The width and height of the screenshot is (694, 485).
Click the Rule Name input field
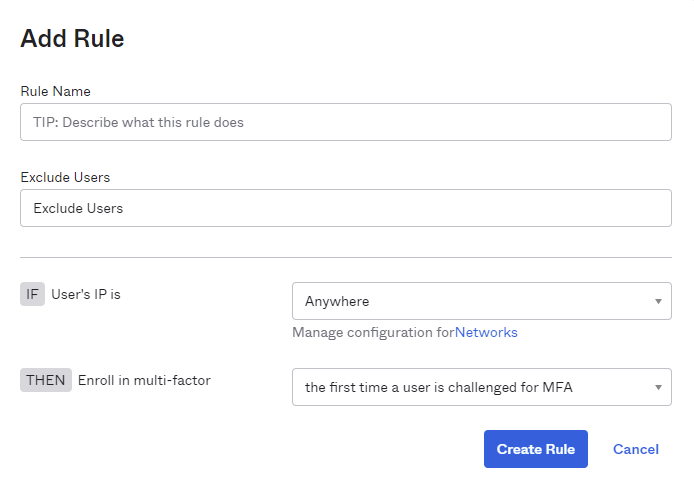(345, 122)
